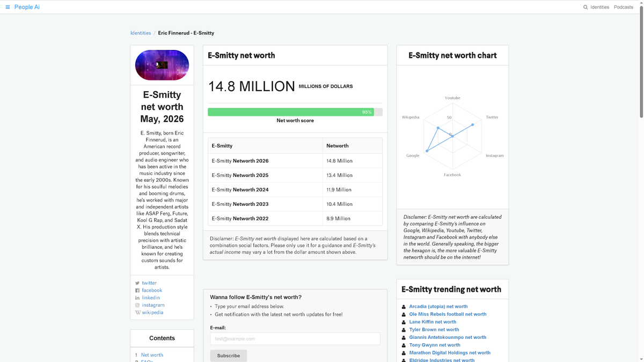
Task: Open the instagram profile link
Action: (153, 305)
